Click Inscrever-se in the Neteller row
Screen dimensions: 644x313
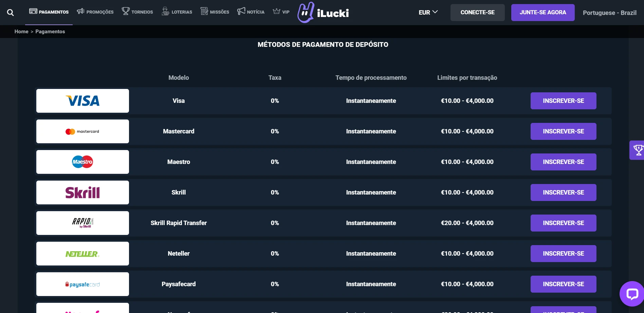click(563, 254)
